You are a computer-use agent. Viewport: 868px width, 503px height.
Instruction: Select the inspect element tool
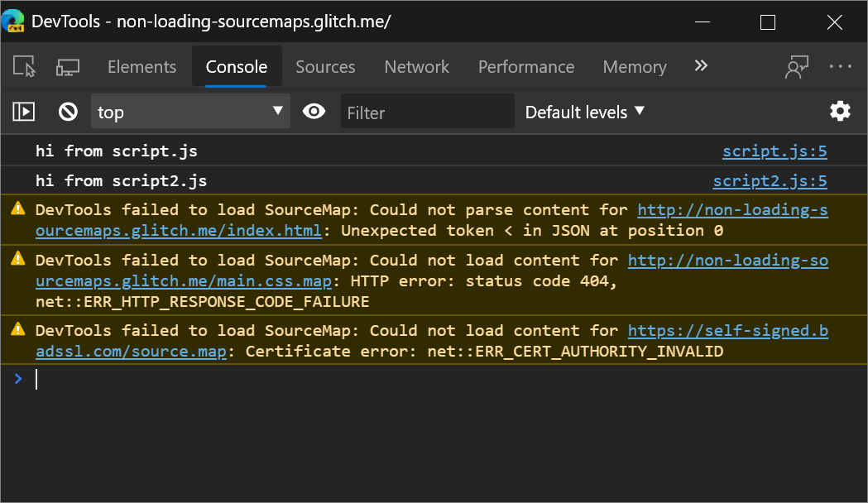(25, 66)
